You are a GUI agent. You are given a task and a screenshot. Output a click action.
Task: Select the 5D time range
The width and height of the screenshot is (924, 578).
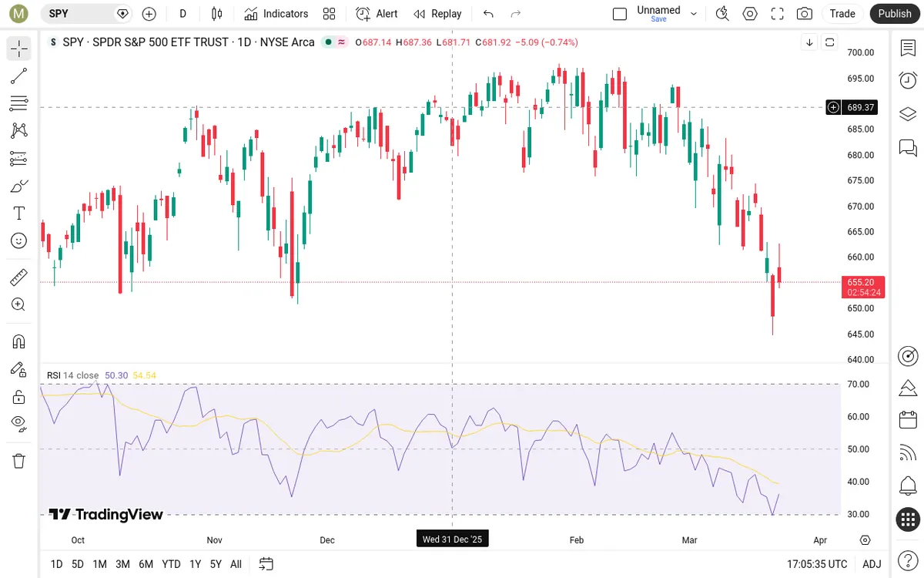point(78,564)
